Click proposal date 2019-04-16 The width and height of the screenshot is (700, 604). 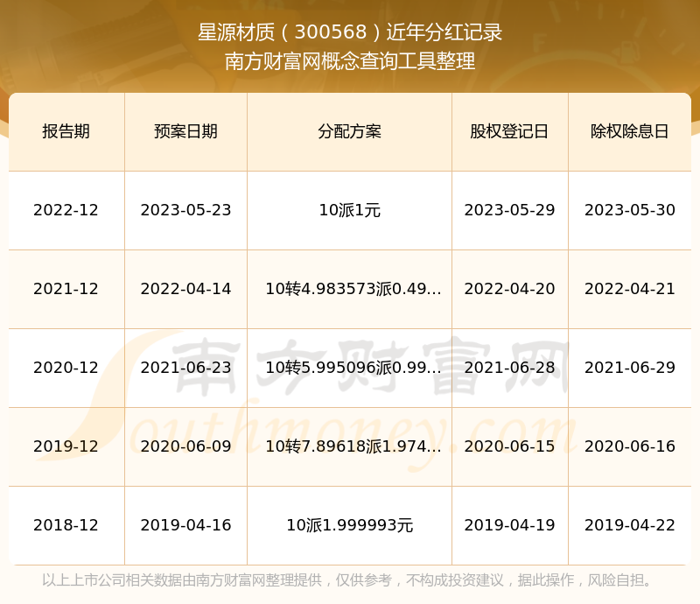[x=185, y=525]
